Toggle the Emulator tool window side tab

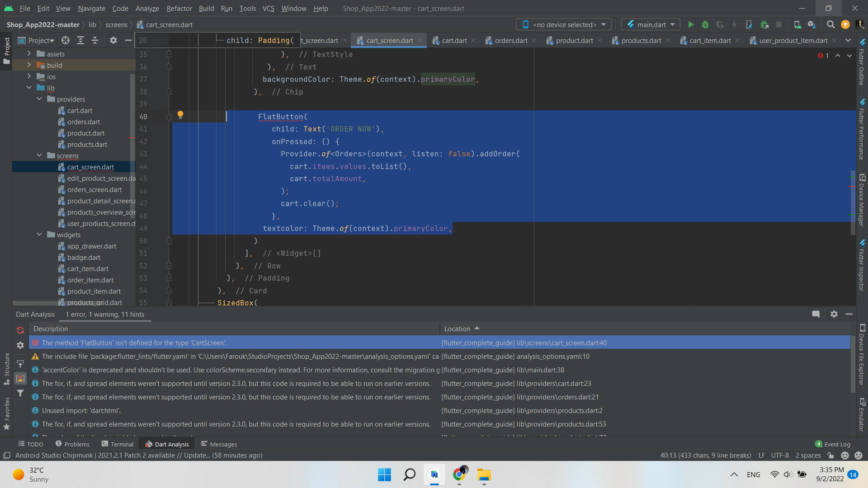point(862,415)
